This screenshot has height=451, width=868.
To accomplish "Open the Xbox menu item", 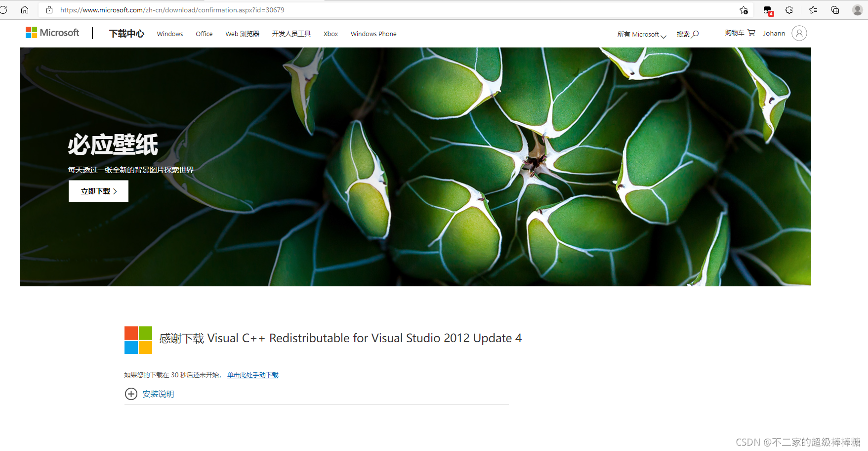I will (x=331, y=34).
